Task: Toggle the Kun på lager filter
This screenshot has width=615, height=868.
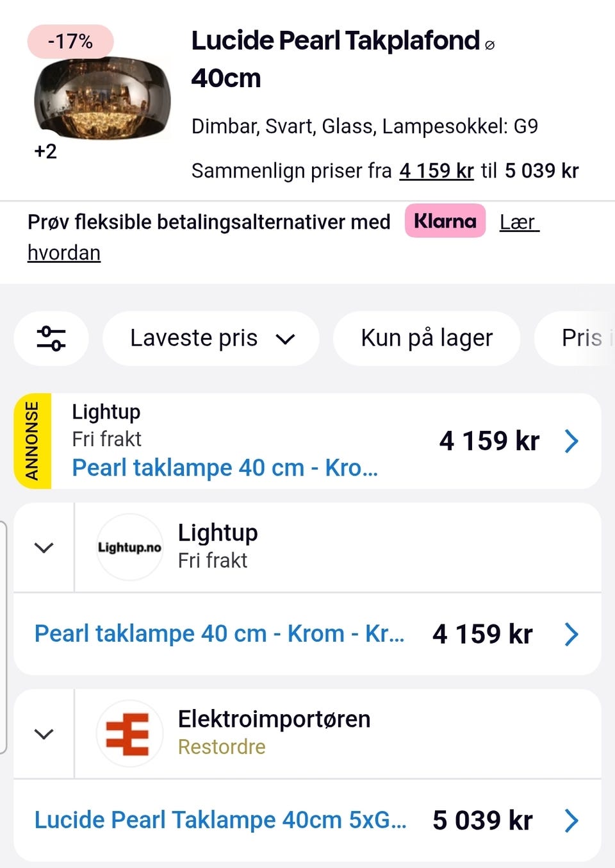Action: click(427, 338)
